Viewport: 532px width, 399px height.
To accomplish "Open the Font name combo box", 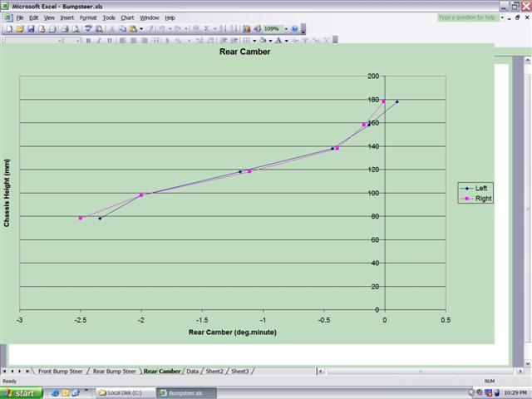I will click(x=33, y=41).
